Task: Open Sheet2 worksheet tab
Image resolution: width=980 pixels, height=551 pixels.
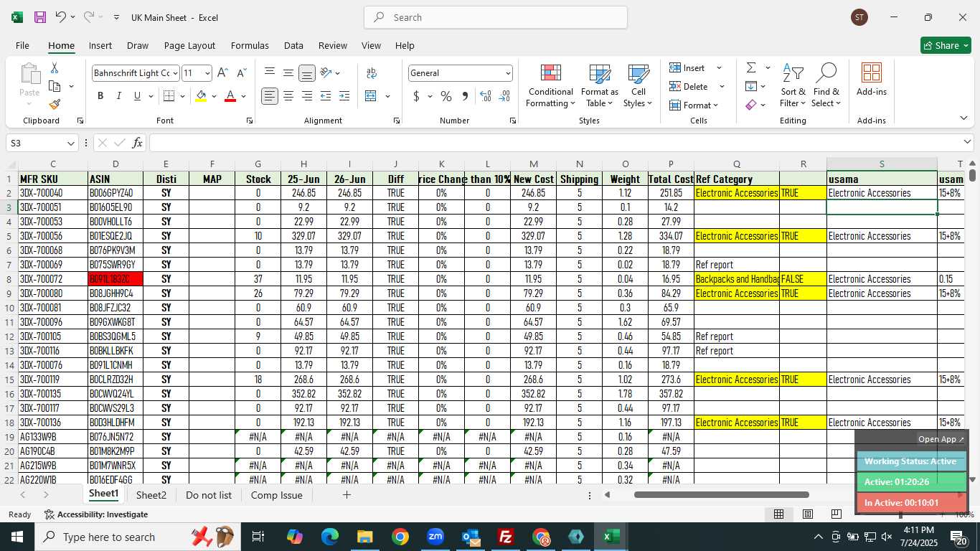Action: (x=151, y=495)
